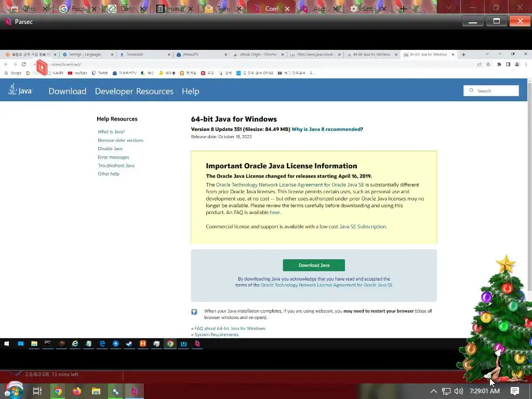Bookmark this page with the star icon
The height and width of the screenshot is (399, 532).
pos(488,64)
